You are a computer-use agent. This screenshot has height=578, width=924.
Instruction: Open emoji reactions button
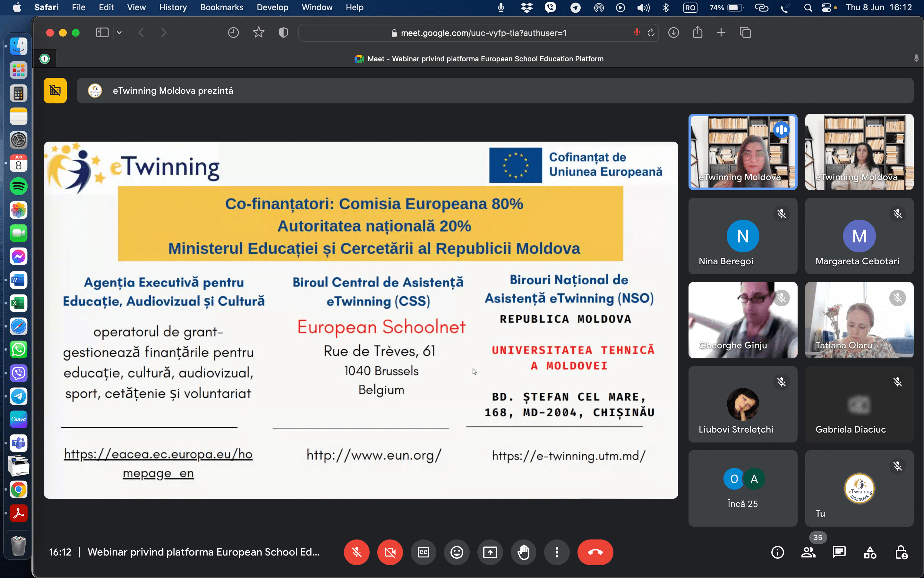[457, 552]
